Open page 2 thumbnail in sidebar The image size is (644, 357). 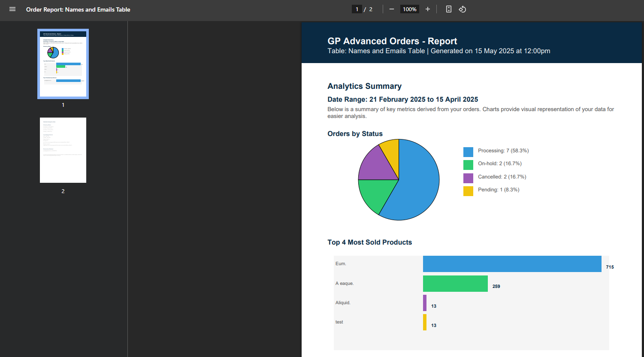(63, 150)
